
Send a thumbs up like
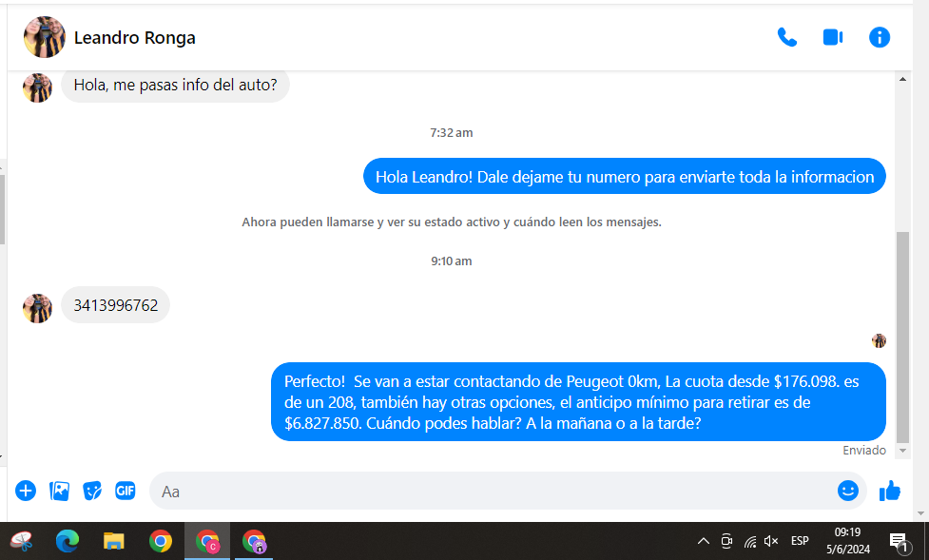(890, 491)
